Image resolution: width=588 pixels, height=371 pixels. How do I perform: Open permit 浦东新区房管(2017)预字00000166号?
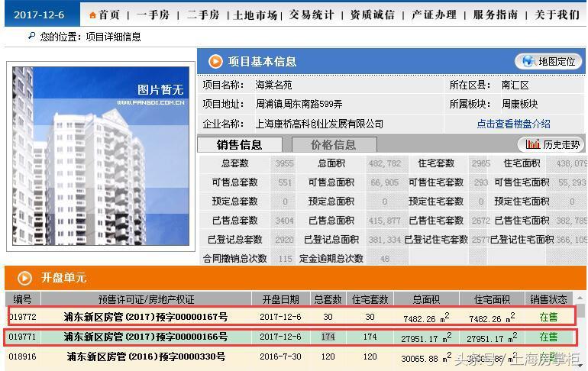pyautogui.click(x=146, y=337)
